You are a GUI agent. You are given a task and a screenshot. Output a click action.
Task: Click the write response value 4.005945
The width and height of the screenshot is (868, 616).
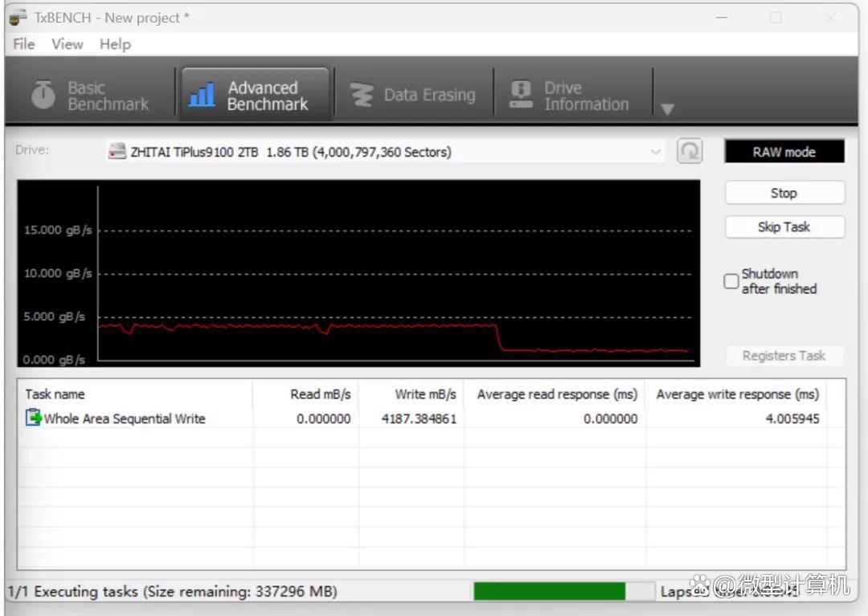coord(792,419)
